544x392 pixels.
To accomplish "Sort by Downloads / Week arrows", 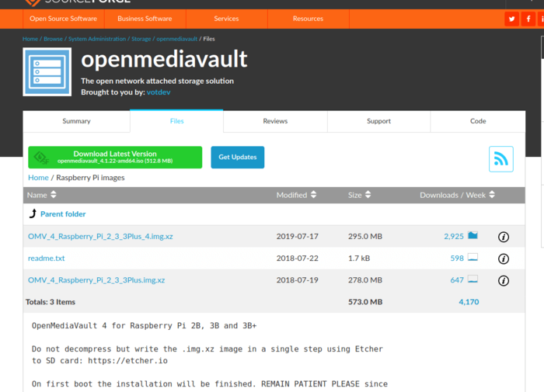I will tap(492, 195).
